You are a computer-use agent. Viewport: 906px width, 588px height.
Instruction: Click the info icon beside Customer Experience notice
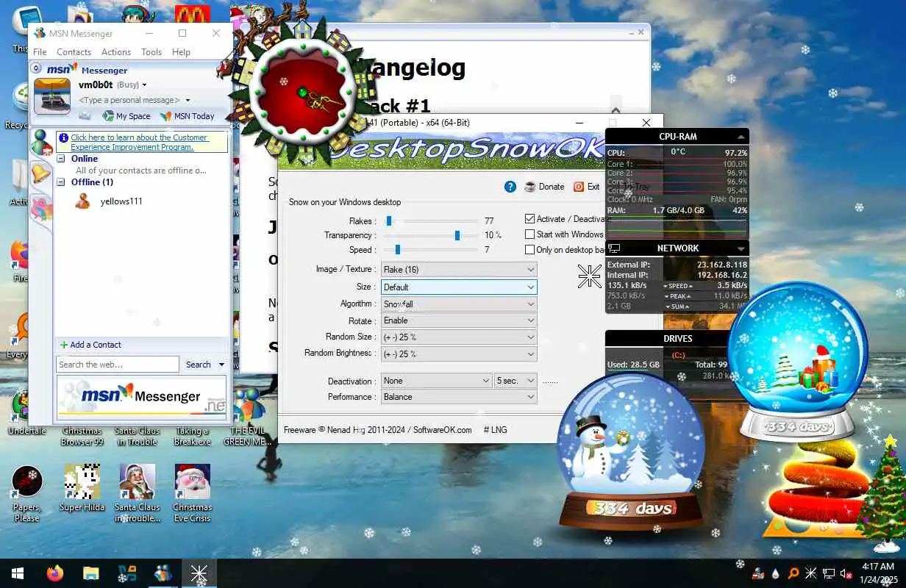pos(63,137)
